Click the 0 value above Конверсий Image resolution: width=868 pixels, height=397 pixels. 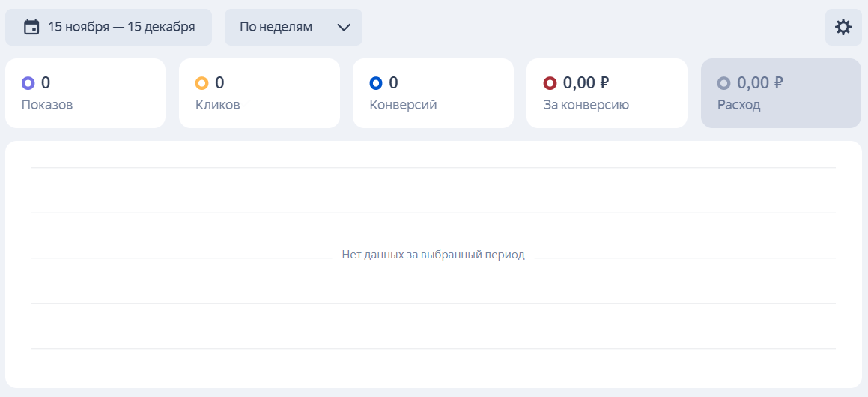(394, 83)
